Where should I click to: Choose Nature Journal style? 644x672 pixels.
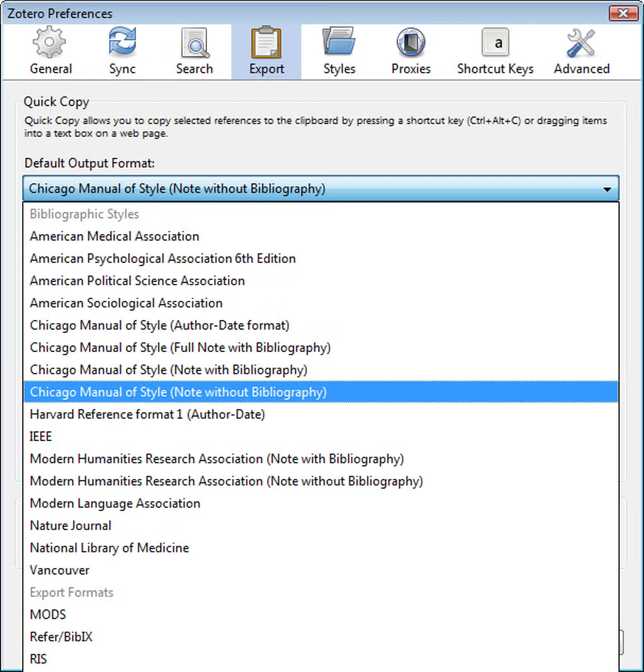pyautogui.click(x=321, y=526)
